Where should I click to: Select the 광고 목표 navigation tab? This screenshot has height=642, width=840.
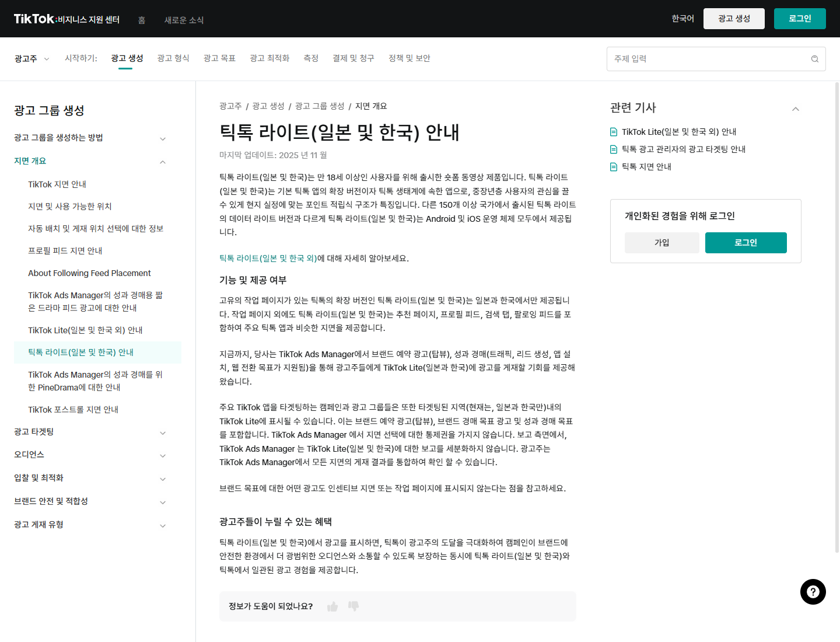[219, 58]
